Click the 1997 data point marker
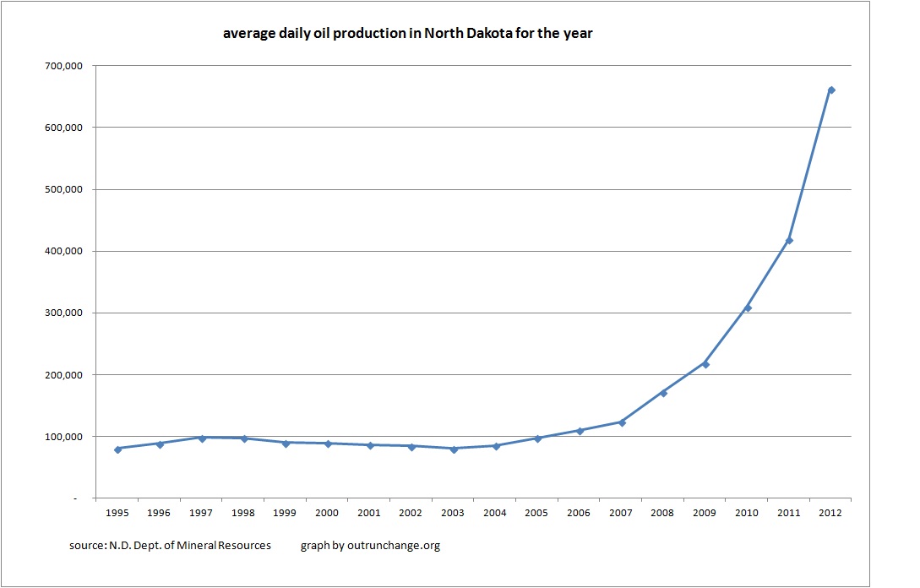This screenshot has width=920, height=588. (201, 438)
